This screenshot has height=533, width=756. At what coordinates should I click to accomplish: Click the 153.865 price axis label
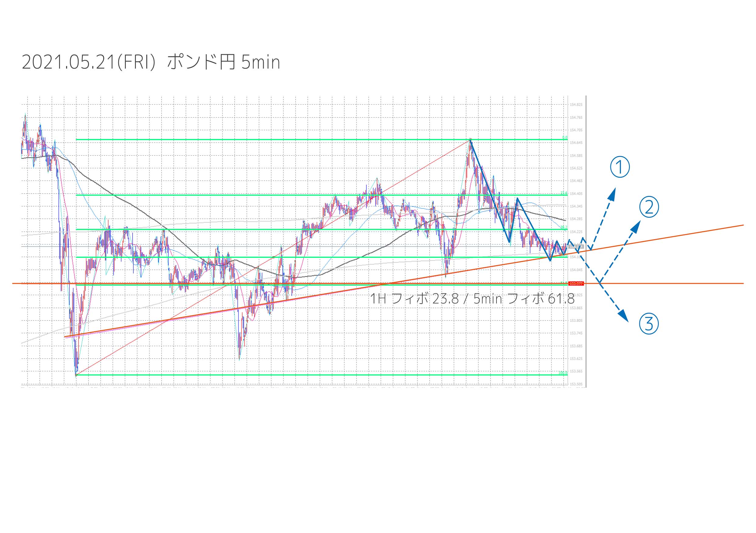tap(576, 308)
